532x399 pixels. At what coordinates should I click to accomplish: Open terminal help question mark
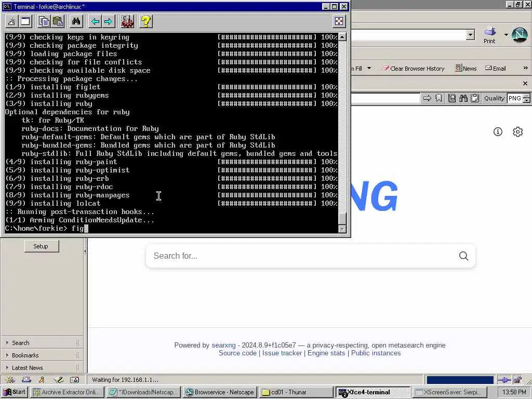pos(146,22)
